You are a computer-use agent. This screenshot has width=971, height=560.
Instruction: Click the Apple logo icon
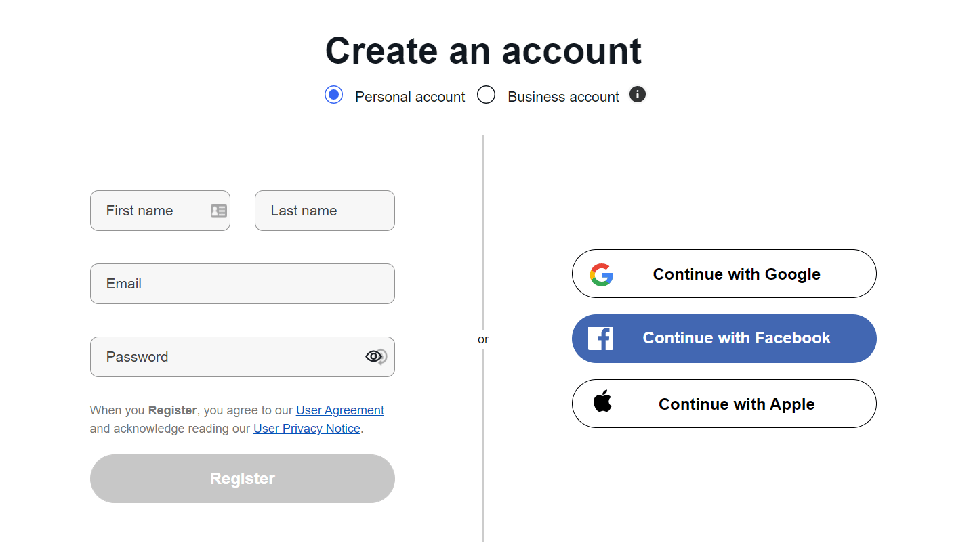[602, 402]
